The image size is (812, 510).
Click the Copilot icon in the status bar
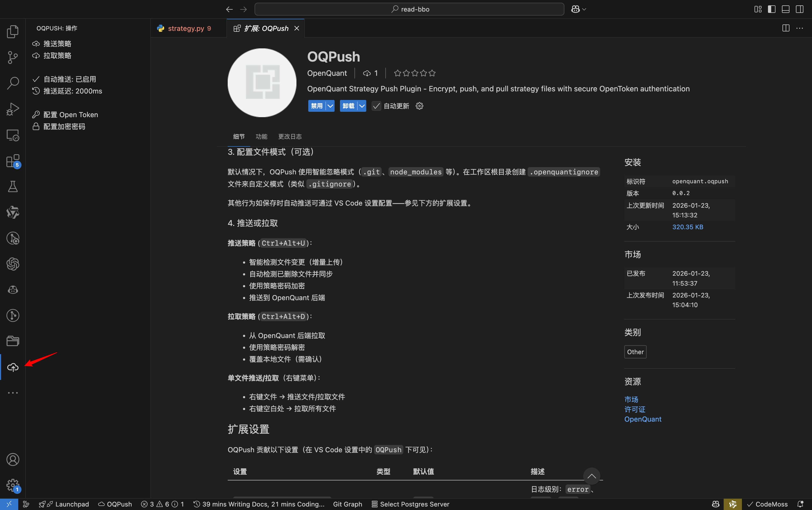[715, 504]
